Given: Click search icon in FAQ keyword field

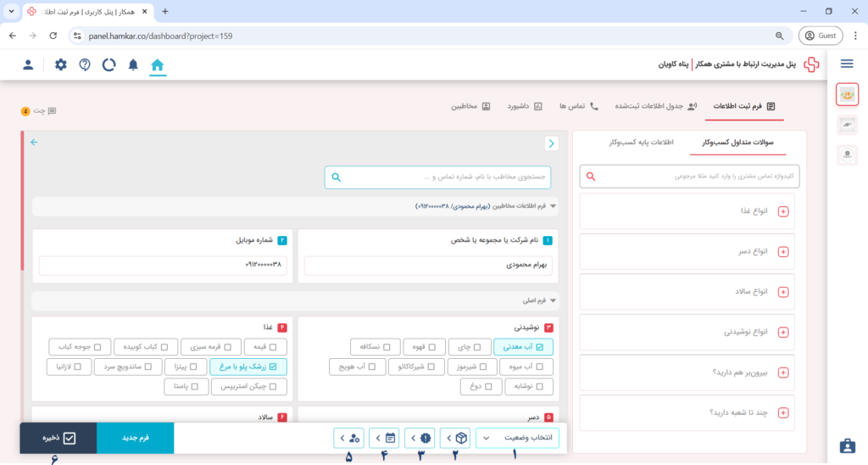Looking at the screenshot, I should pos(591,176).
